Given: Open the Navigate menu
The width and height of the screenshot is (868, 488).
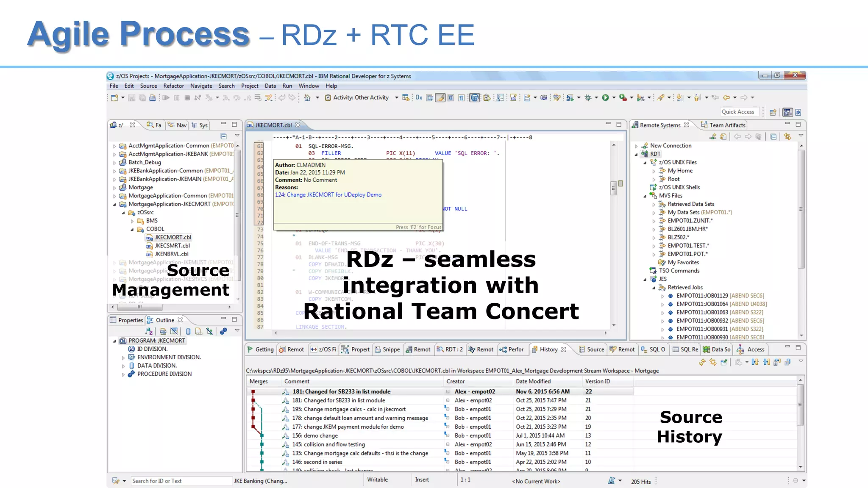Looking at the screenshot, I should pos(201,86).
